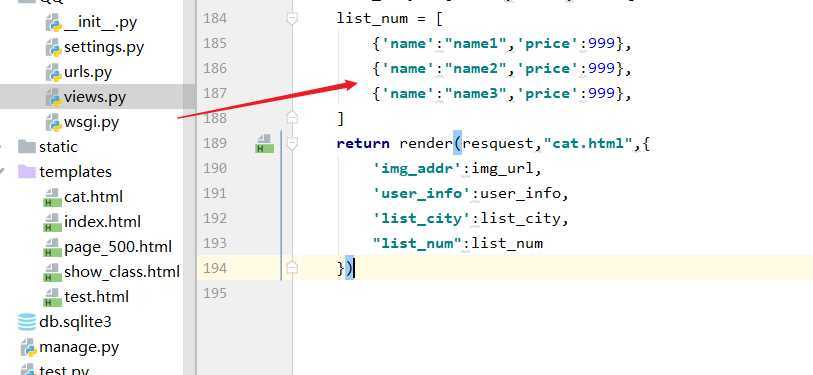Click purple folder icon of templates
The image size is (813, 375).
[x=26, y=172]
